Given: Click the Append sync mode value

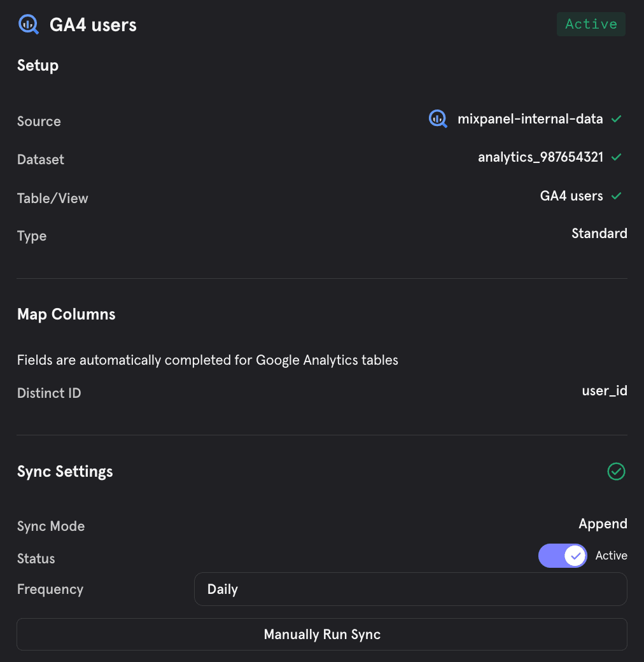Looking at the screenshot, I should tap(603, 524).
